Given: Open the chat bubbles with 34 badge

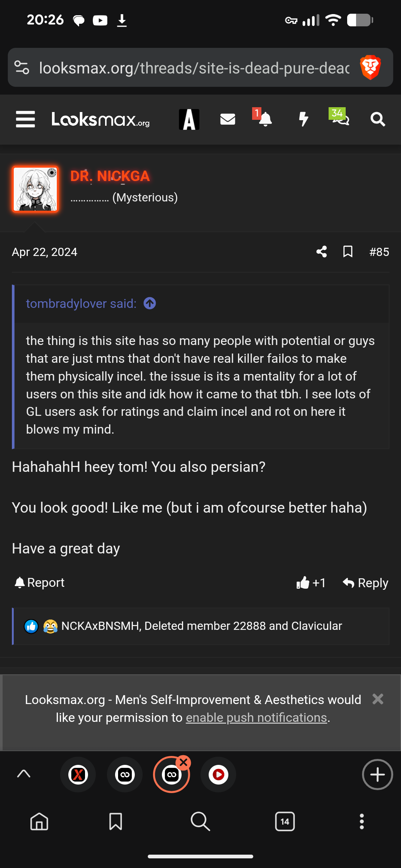Looking at the screenshot, I should pos(340,119).
